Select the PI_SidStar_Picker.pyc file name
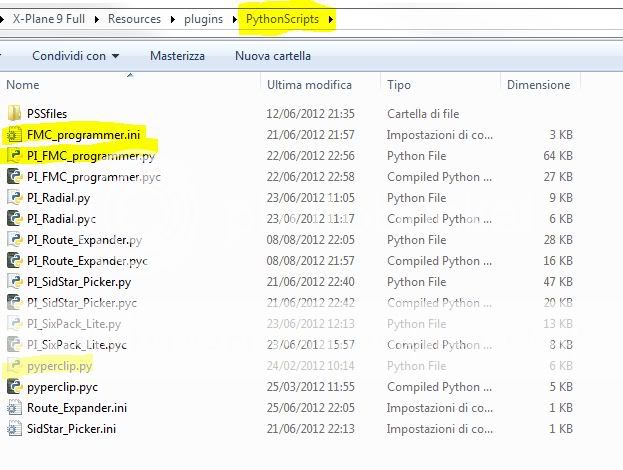623x470 pixels. 82,303
